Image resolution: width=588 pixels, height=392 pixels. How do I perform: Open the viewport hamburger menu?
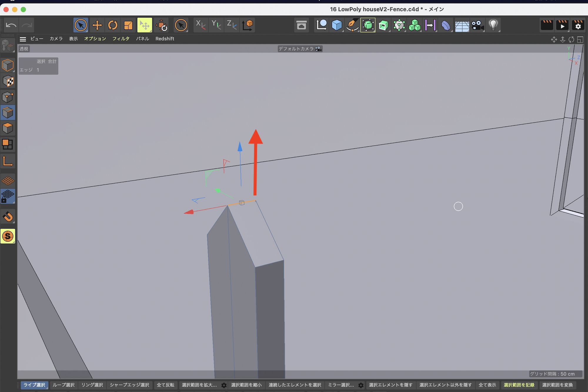23,39
